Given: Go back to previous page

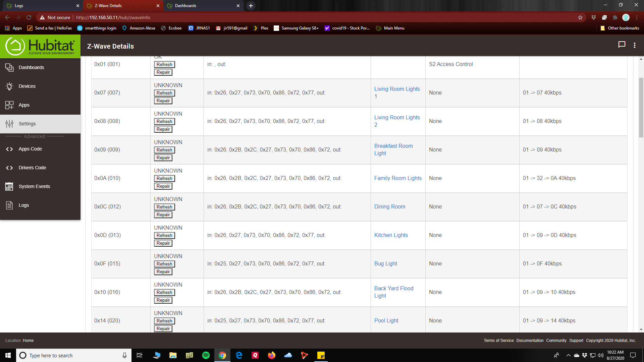Looking at the screenshot, I should (x=7, y=17).
